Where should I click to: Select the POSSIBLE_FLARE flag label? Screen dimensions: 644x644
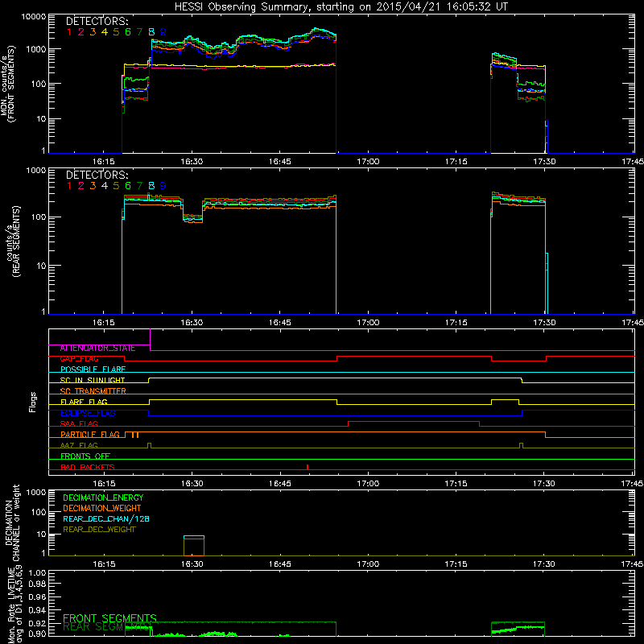click(93, 369)
